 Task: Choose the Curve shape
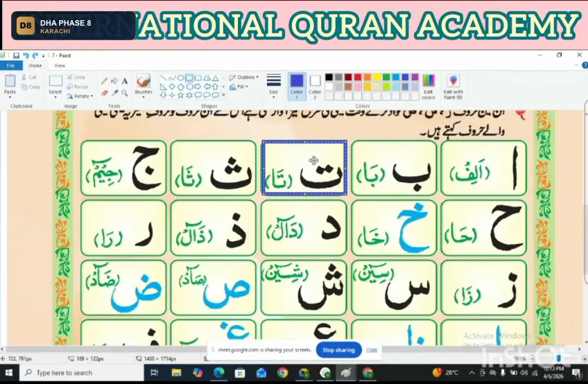click(x=172, y=78)
